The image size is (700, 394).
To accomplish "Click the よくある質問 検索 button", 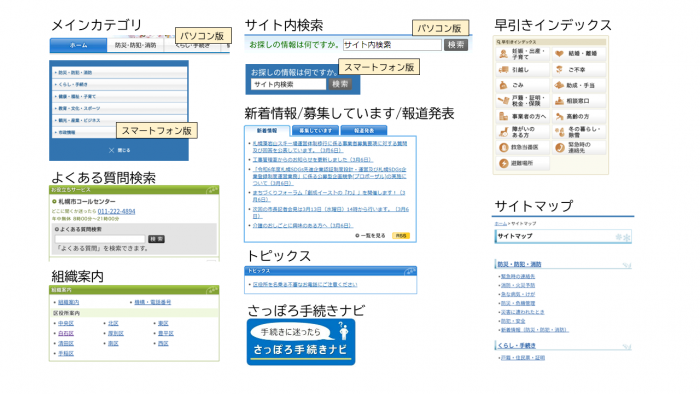I will pos(156,239).
